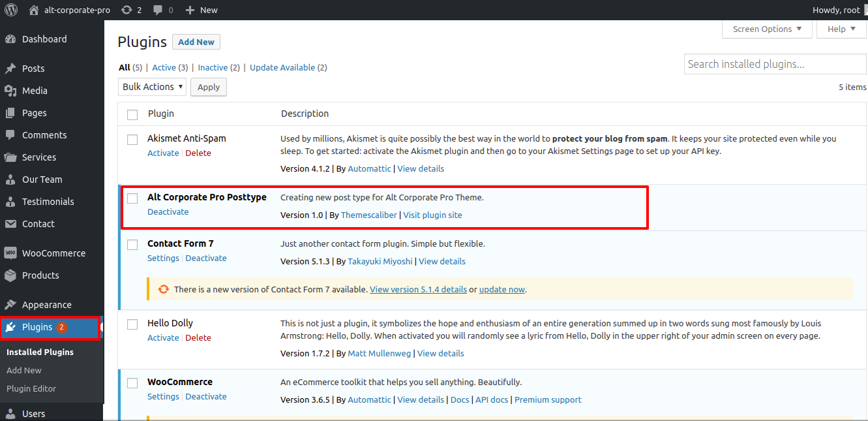Viewport: 868px width, 421px height.
Task: Open WooCommerce Docs link
Action: (x=460, y=399)
